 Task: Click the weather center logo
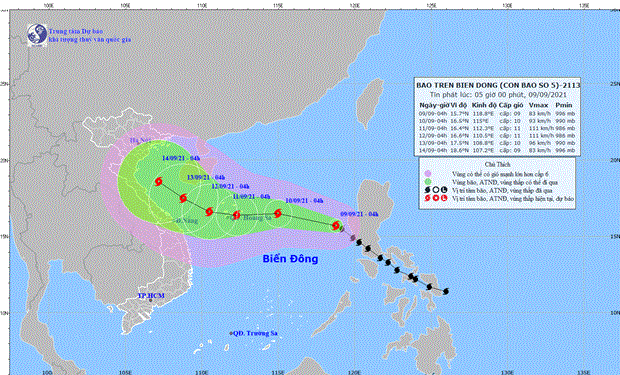click(x=37, y=35)
